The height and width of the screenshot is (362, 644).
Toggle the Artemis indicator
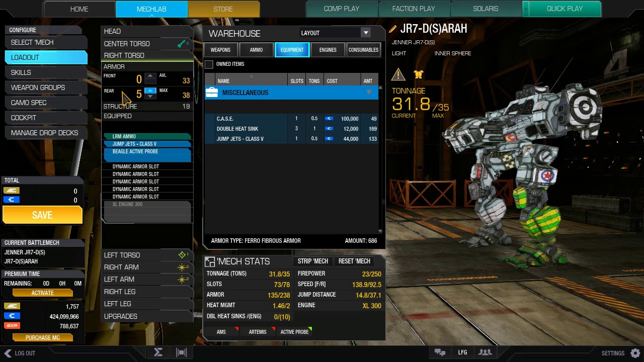pos(258,332)
